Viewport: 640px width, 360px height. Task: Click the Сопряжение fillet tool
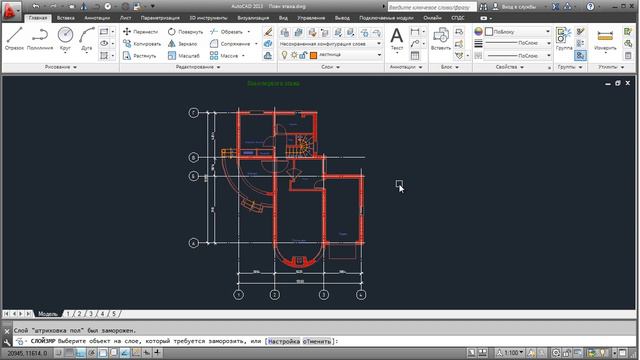click(x=230, y=44)
